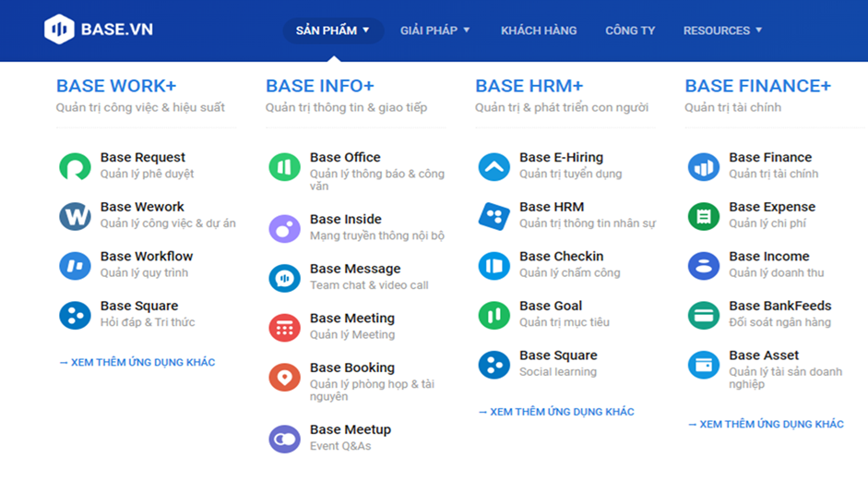The height and width of the screenshot is (482, 868).
Task: Click 'Social learning' description text
Action: tap(558, 372)
